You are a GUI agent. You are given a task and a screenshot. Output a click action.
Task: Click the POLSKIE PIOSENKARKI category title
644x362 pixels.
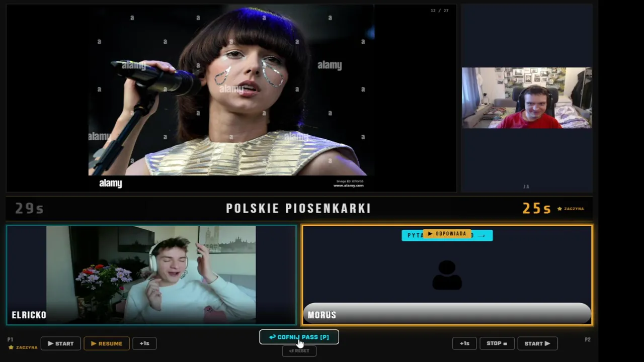298,208
